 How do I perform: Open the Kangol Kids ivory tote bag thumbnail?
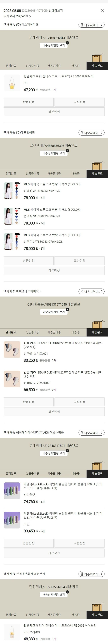(12, 83)
